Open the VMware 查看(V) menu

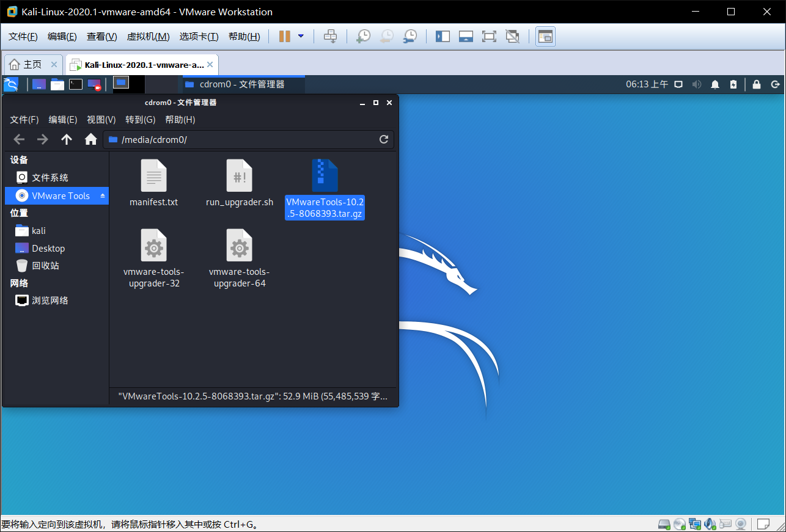click(102, 37)
